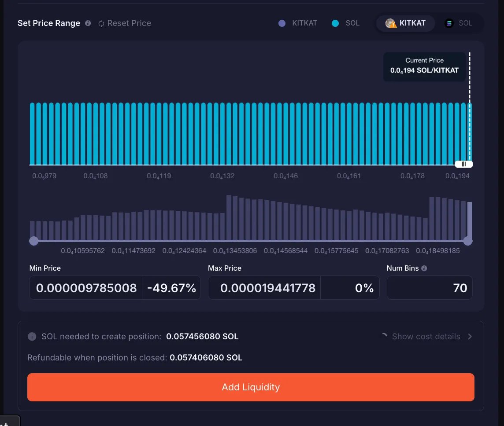Click the 0.0₄161 axis label
Screen dimensions: 504x426
point(349,176)
